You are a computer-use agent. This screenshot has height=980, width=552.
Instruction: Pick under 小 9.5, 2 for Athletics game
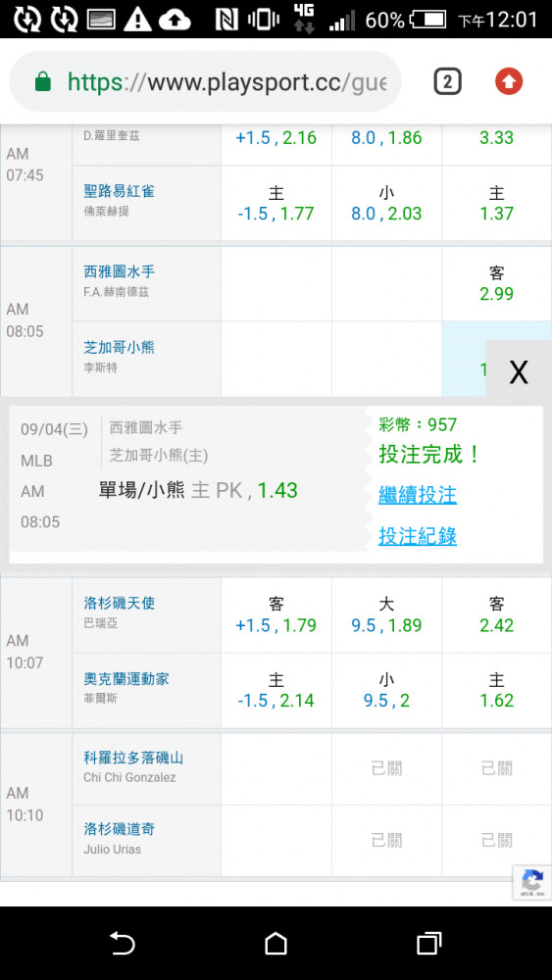coord(386,691)
